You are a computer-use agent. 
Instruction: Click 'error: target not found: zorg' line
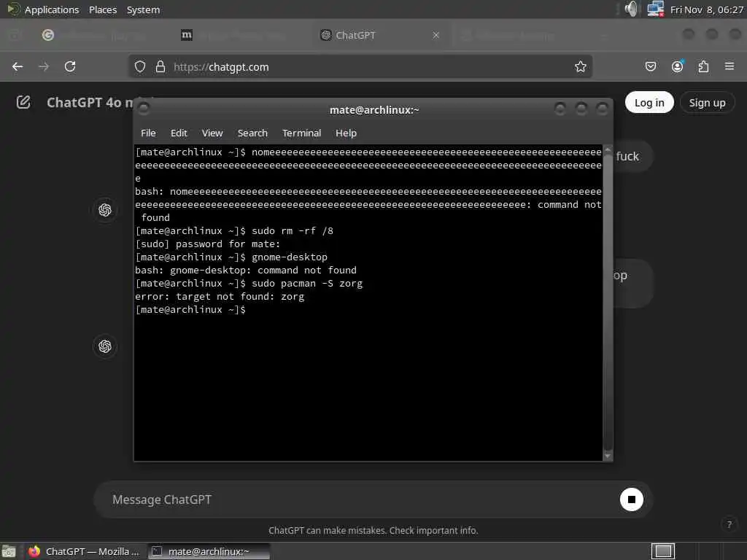(219, 297)
